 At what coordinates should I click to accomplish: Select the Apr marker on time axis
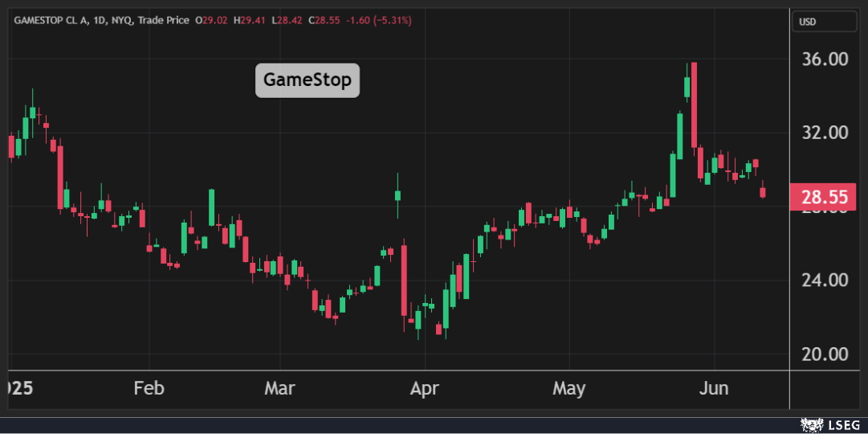tap(424, 389)
